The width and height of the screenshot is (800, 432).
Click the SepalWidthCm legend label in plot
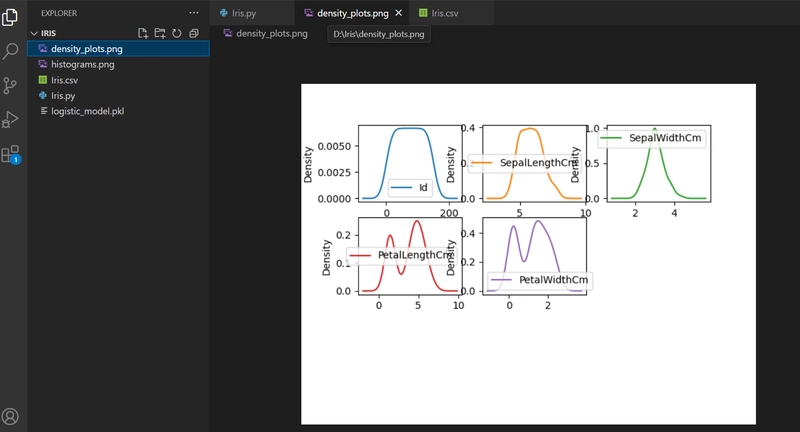tap(665, 138)
